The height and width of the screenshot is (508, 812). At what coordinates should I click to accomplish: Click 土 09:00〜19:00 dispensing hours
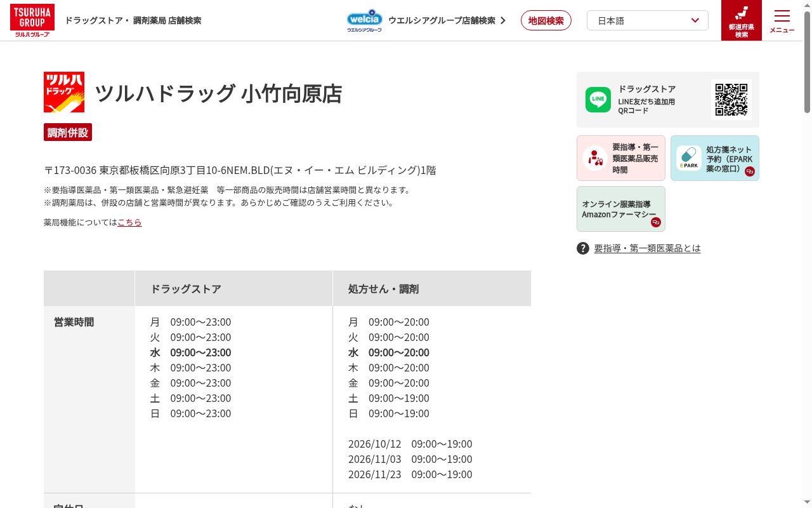pos(389,398)
